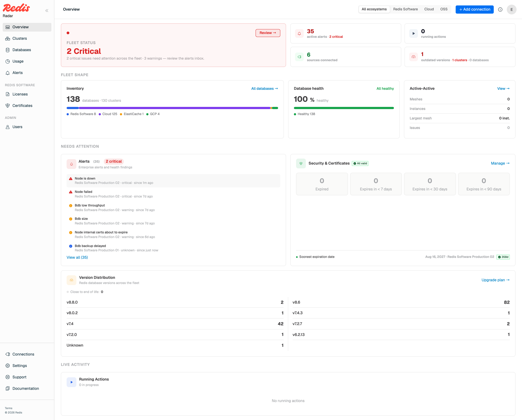The image size is (522, 420).
Task: Open the Bdb low throughput alert
Action: point(173,208)
